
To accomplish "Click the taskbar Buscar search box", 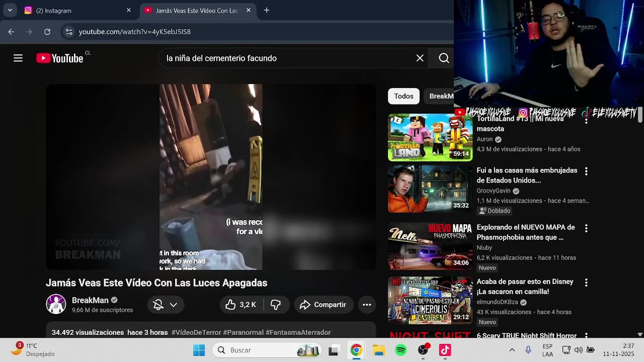I will (x=267, y=350).
